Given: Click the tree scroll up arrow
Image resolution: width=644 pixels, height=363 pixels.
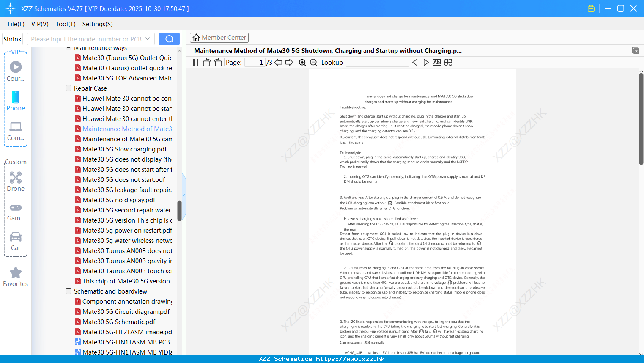Looking at the screenshot, I should 179,51.
